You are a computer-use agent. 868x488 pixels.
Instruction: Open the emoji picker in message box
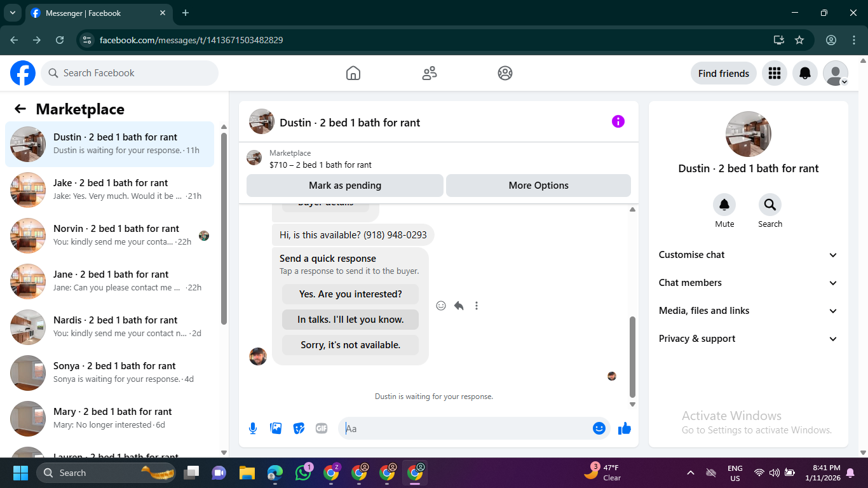[599, 428]
